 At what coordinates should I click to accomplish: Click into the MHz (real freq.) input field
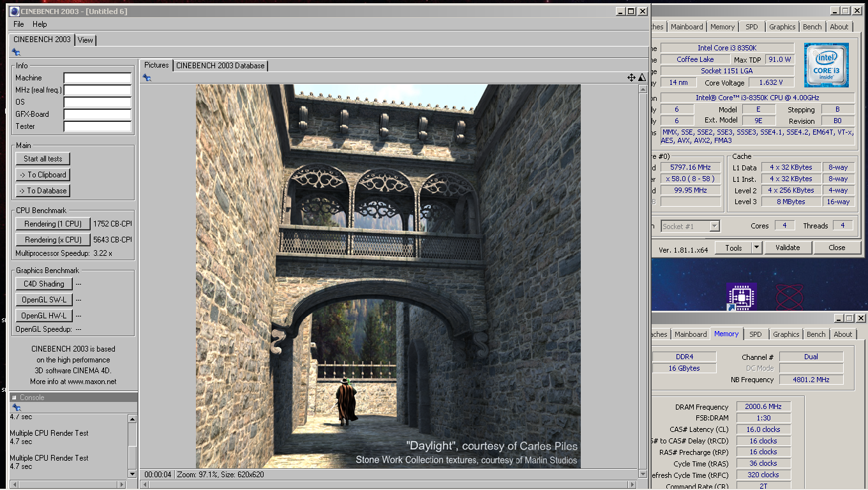97,90
